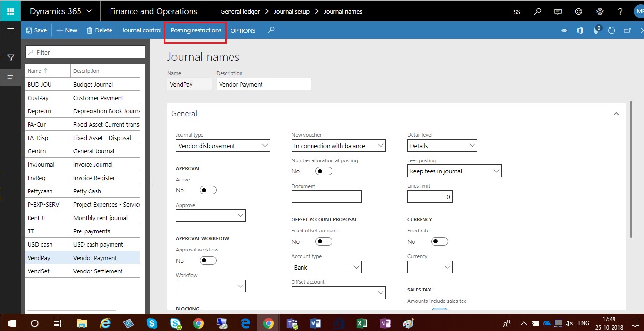Screen dimensions: 644x331
Task: Click Journal setup breadcrumb
Action: [292, 12]
